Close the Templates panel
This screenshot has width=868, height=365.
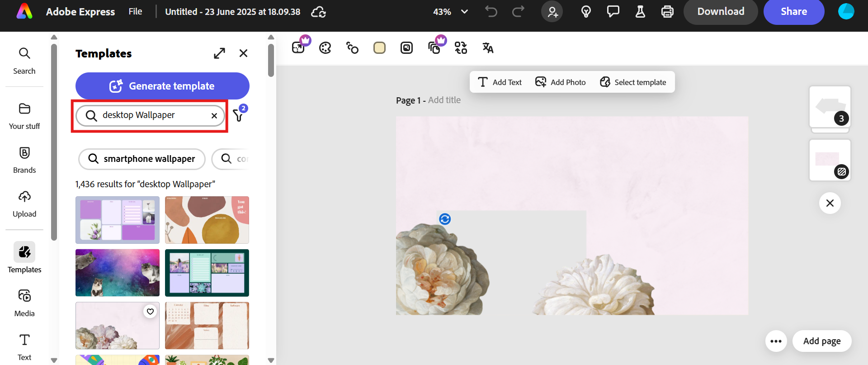[x=243, y=53]
